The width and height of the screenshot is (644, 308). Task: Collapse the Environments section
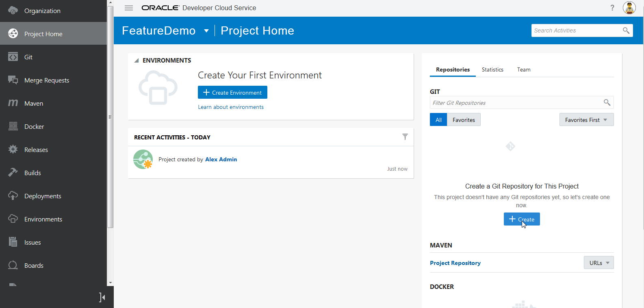tap(137, 61)
